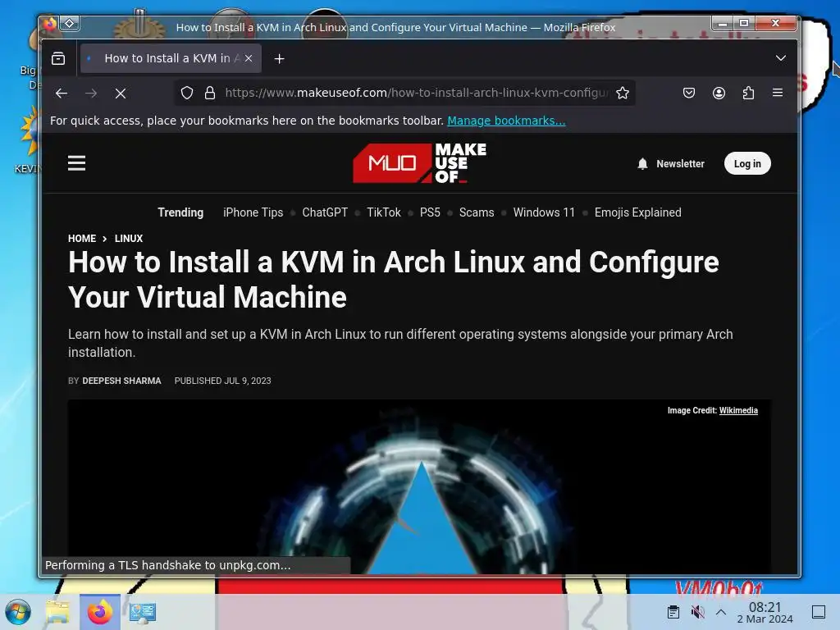The width and height of the screenshot is (840, 630).
Task: Open clipboard tray icon
Action: point(673,612)
